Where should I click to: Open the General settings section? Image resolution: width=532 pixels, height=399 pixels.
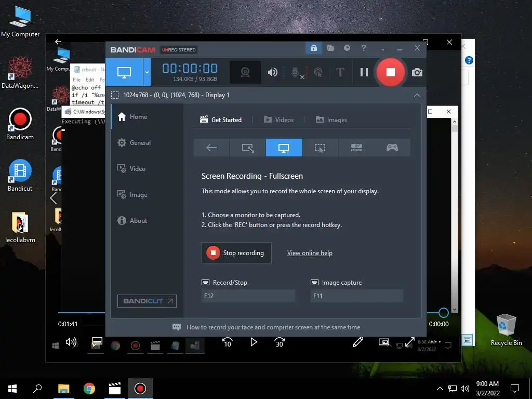click(x=134, y=143)
